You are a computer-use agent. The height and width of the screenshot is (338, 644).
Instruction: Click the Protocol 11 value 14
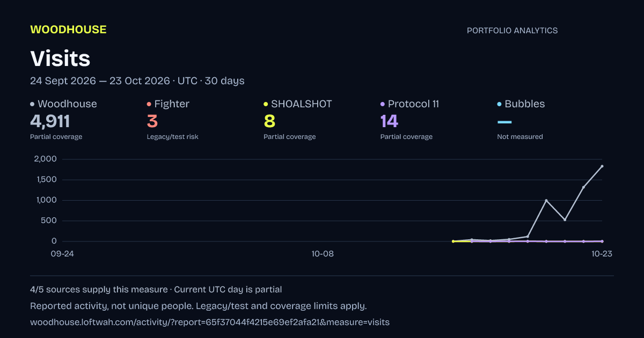(389, 121)
